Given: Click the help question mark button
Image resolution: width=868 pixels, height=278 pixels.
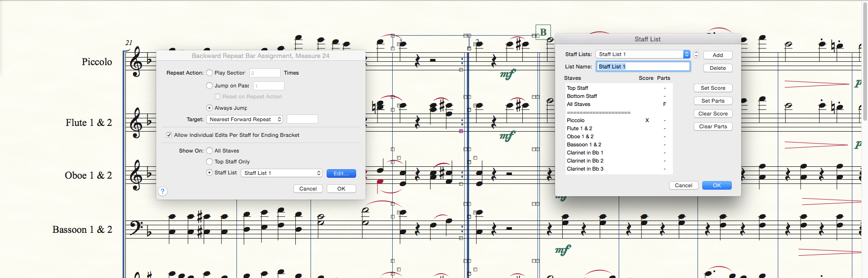Looking at the screenshot, I should (162, 191).
